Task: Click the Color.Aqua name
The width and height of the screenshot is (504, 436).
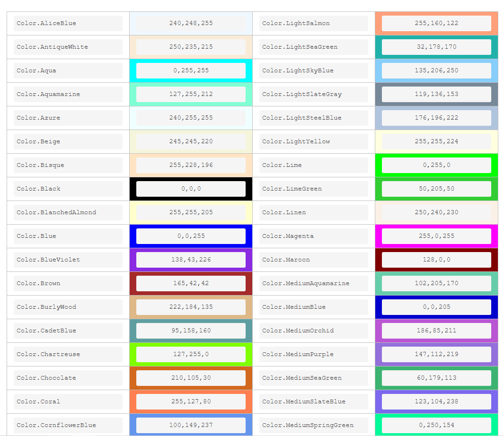Action: [x=68, y=70]
